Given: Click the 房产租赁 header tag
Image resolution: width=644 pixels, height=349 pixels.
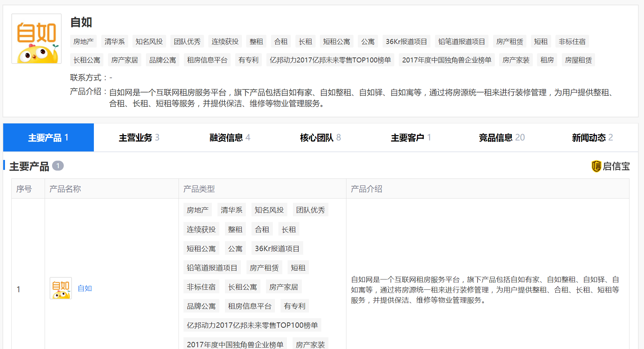Looking at the screenshot, I should click(x=510, y=41).
